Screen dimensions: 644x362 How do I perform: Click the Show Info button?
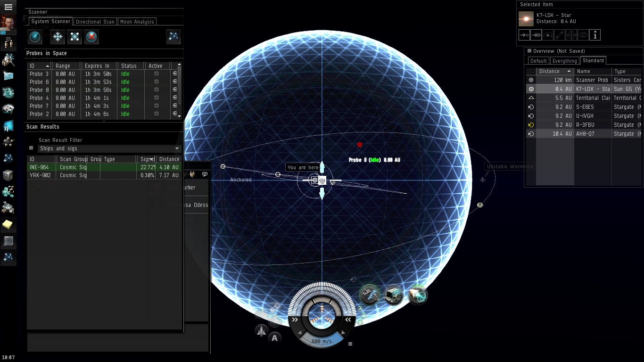coord(595,35)
